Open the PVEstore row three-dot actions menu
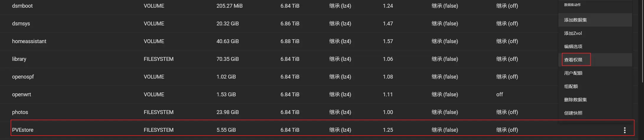 (625, 130)
